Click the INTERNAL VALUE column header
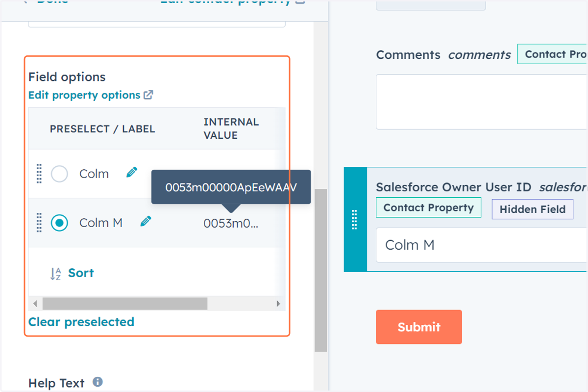The width and height of the screenshot is (588, 392). coord(231,129)
